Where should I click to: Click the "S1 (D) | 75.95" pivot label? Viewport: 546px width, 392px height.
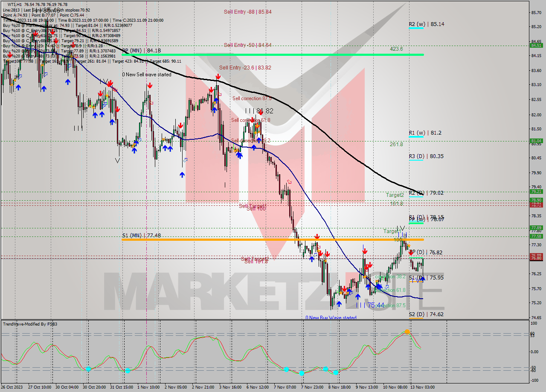point(426,278)
